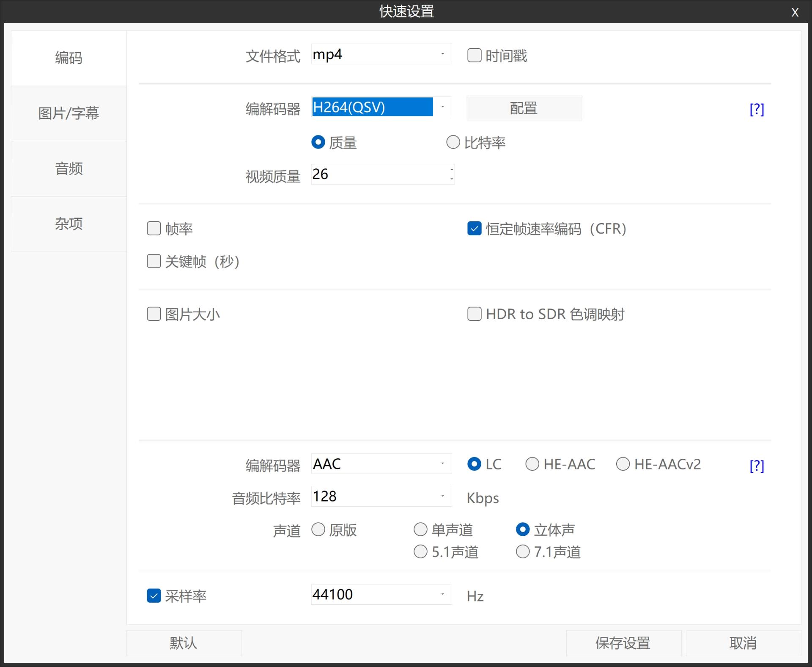The width and height of the screenshot is (812, 667).
Task: Open the audio codec help link
Action: click(x=756, y=466)
